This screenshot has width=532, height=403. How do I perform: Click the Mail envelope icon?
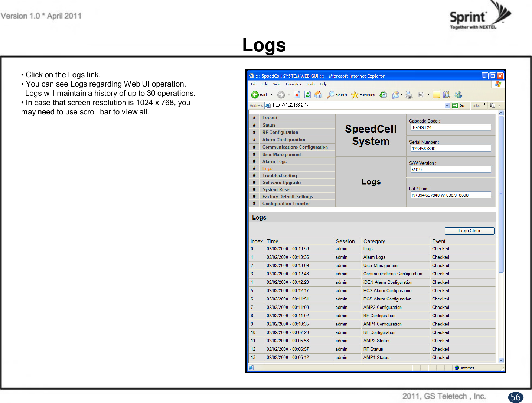[396, 95]
